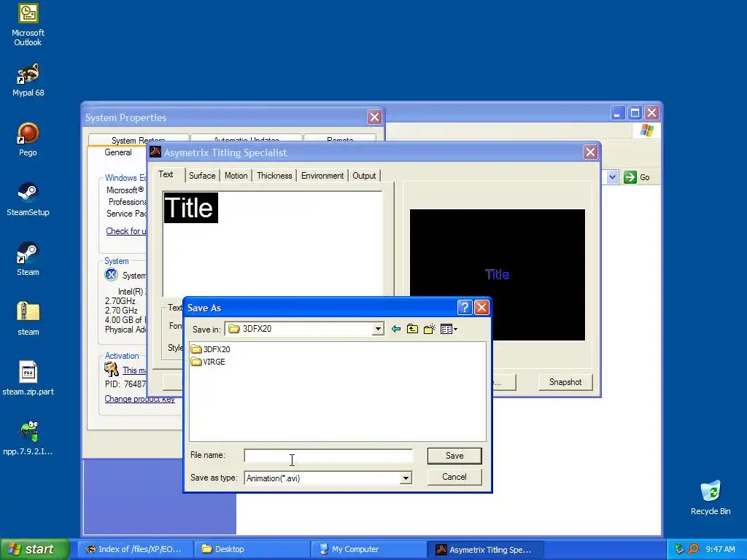The width and height of the screenshot is (747, 560).
Task: Switch to the Text tab in Titling Specialist
Action: point(166,174)
